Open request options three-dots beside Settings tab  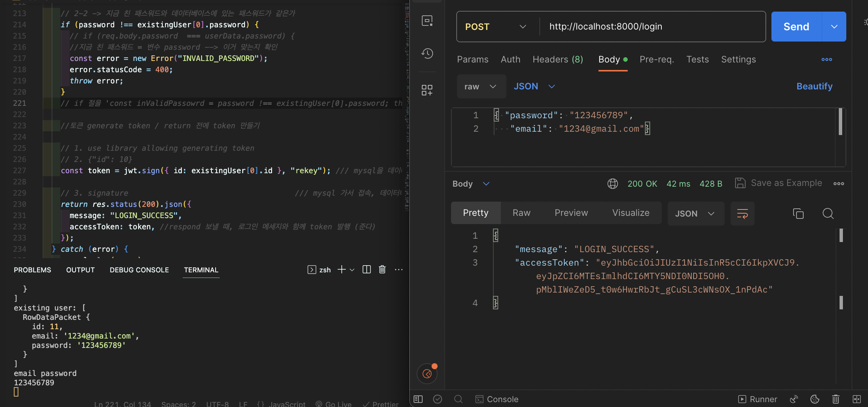tap(827, 59)
